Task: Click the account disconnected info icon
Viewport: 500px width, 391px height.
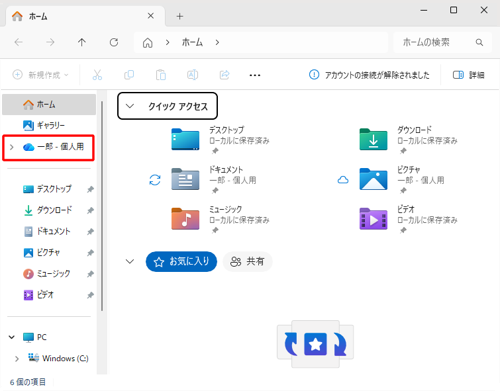Action: pos(314,75)
